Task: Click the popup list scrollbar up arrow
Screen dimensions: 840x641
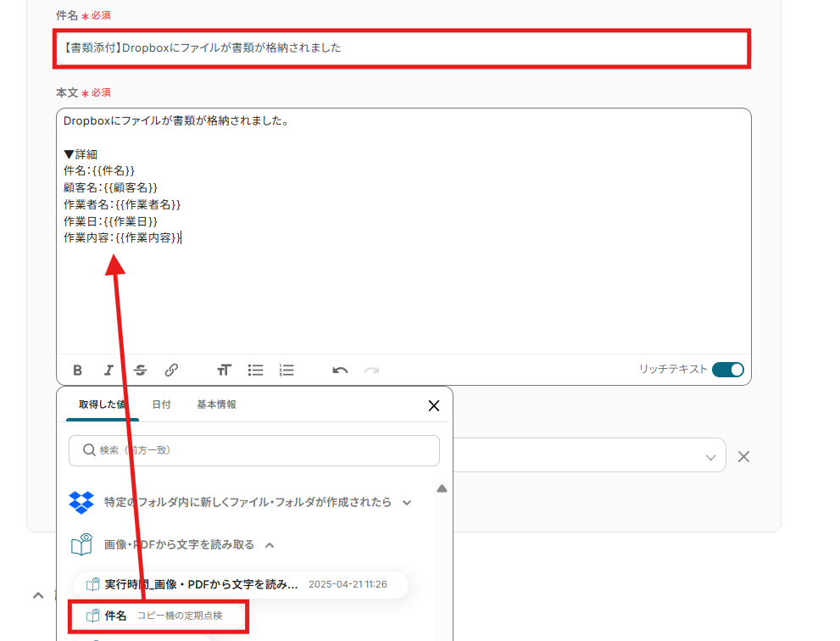Action: tap(442, 488)
